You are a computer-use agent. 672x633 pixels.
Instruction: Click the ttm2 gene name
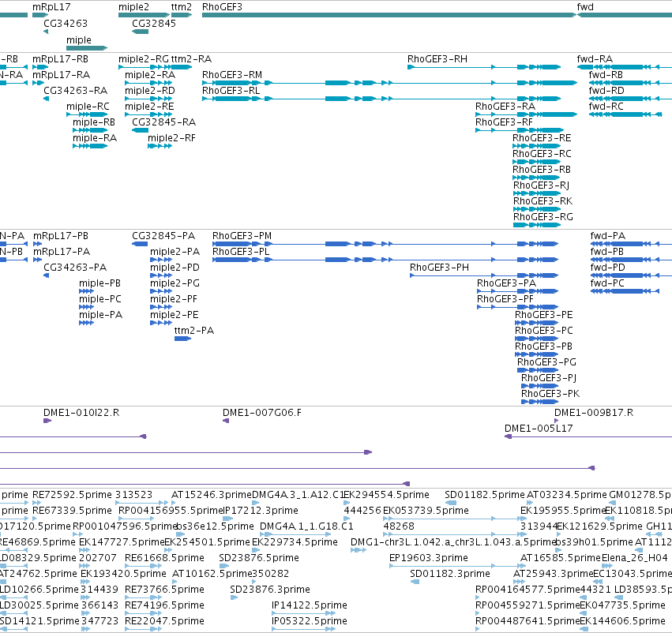click(182, 7)
